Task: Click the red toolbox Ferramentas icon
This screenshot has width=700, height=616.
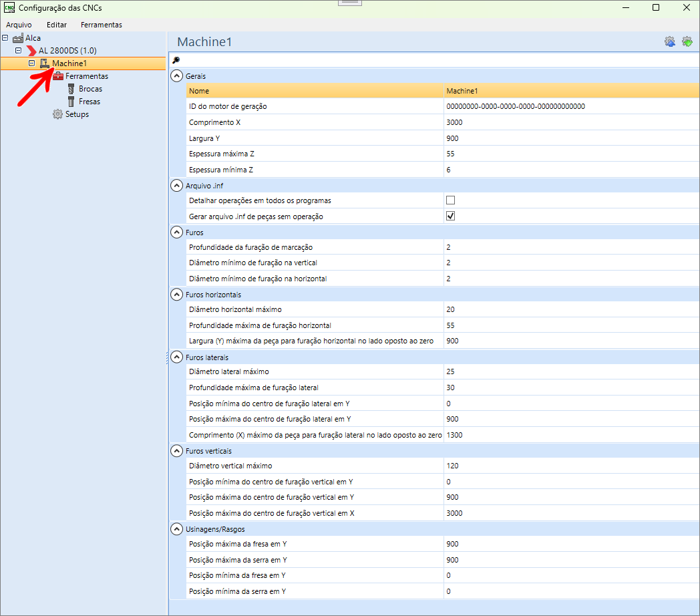Action: 58,76
